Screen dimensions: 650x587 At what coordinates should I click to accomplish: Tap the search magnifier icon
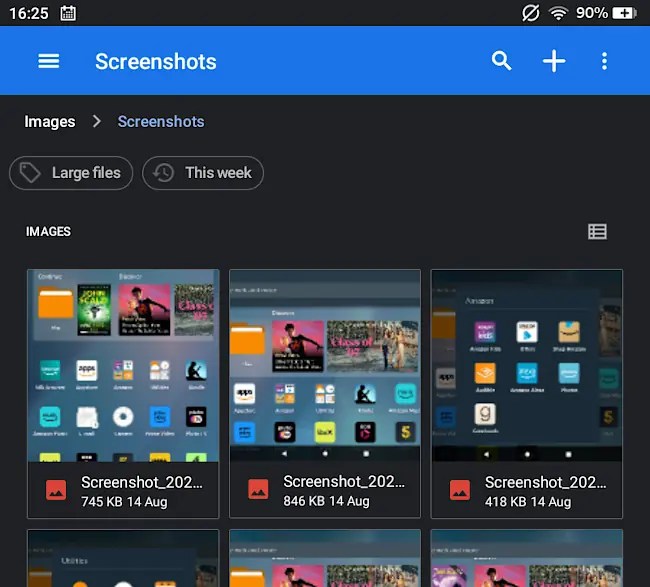501,61
